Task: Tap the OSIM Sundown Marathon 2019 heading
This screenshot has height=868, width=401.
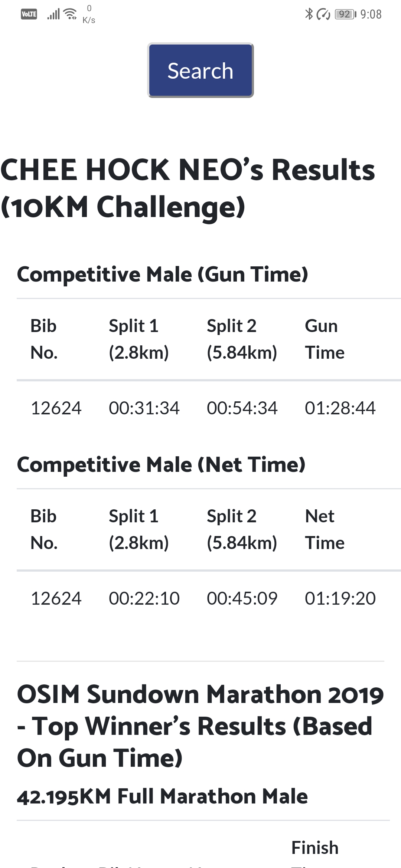Action: [x=200, y=726]
